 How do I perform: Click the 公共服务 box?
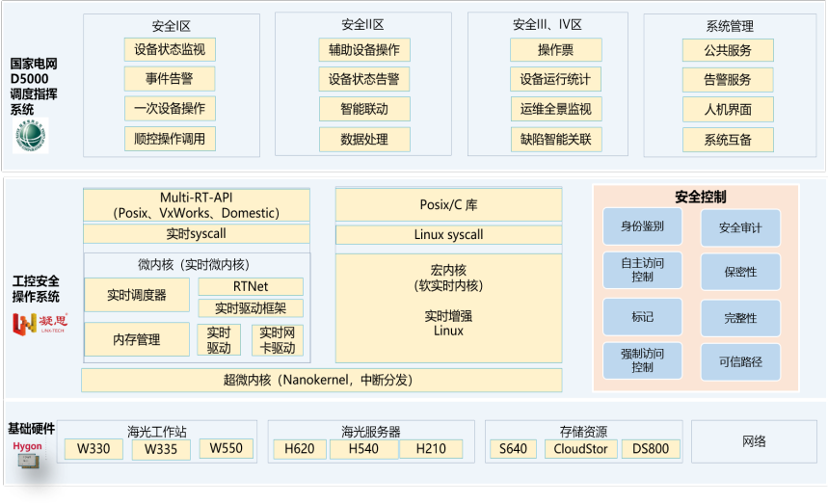[727, 50]
